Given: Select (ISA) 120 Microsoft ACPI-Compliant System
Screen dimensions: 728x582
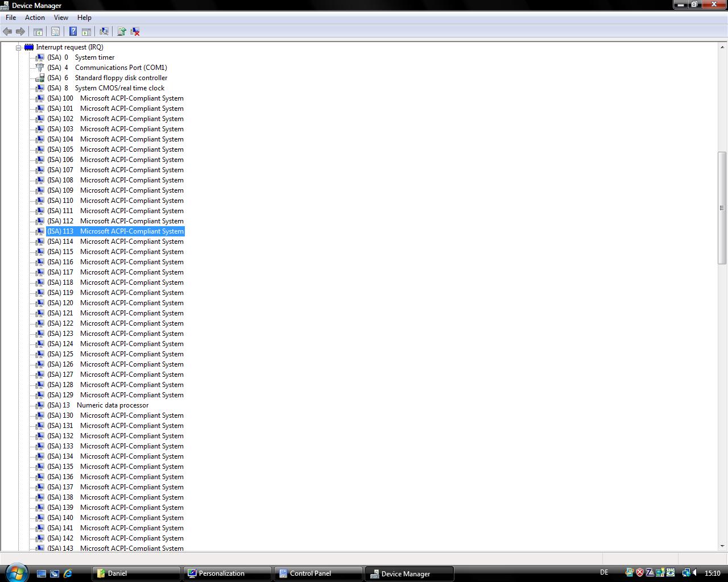Looking at the screenshot, I should pyautogui.click(x=115, y=303).
